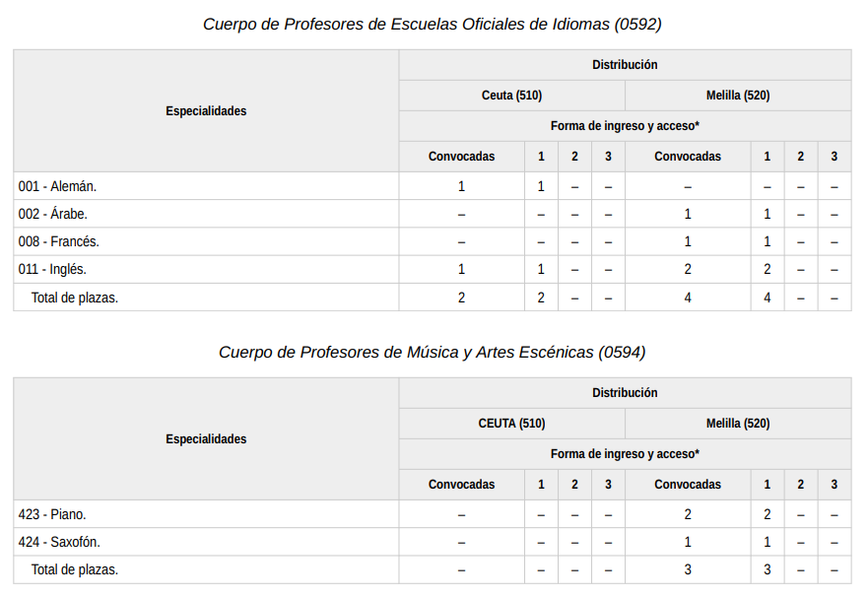Select the 008 - Francés row label

59,241
